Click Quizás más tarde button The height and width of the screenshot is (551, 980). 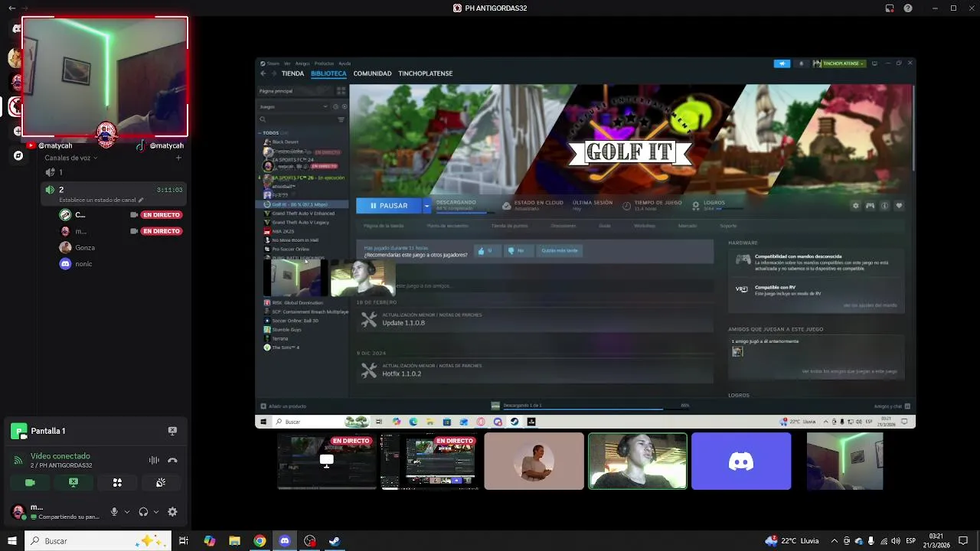pos(560,250)
